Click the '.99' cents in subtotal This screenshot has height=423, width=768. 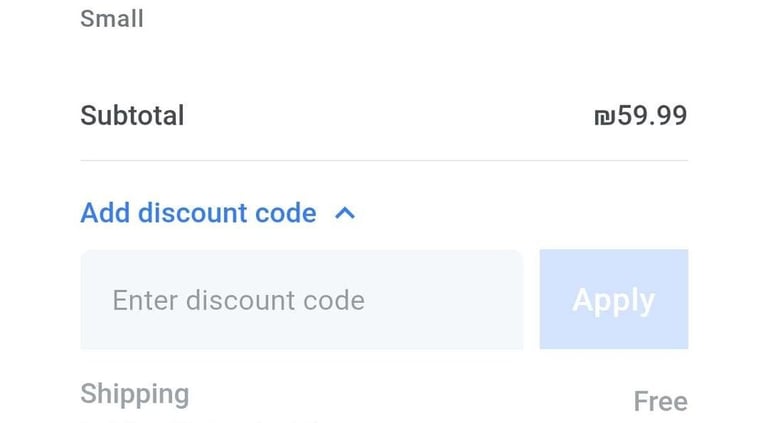(x=667, y=115)
